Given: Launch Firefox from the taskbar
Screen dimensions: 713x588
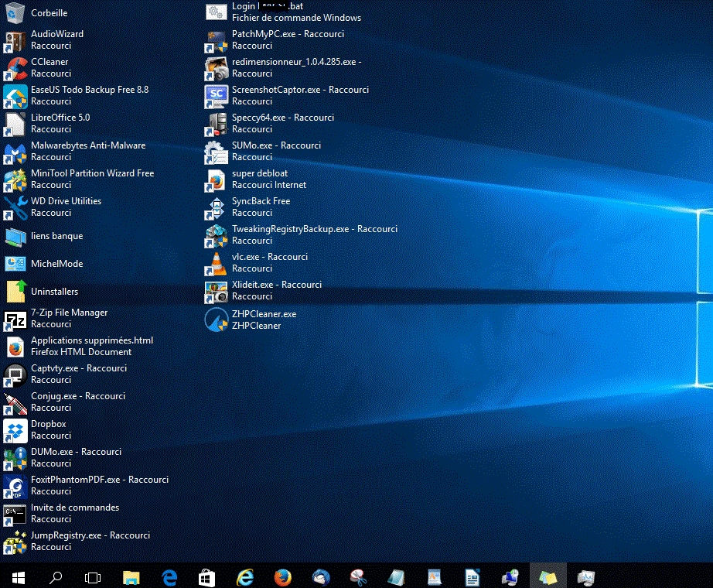Looking at the screenshot, I should (283, 577).
